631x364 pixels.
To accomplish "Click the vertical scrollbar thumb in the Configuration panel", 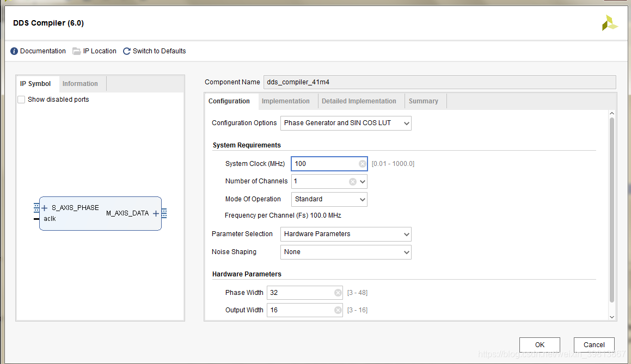I will [x=612, y=209].
